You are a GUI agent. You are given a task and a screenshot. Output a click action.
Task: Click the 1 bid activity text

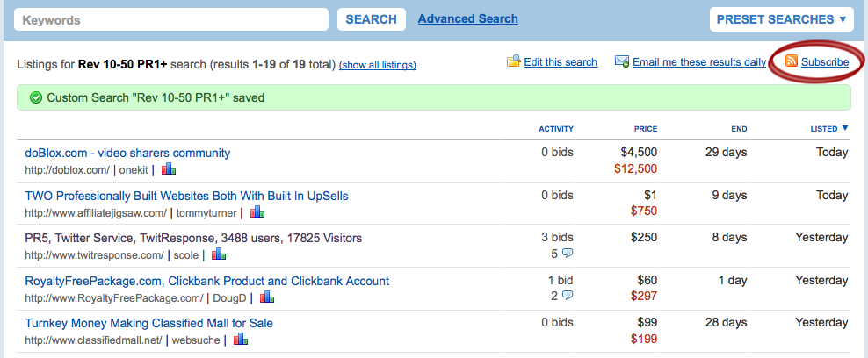[x=561, y=280]
